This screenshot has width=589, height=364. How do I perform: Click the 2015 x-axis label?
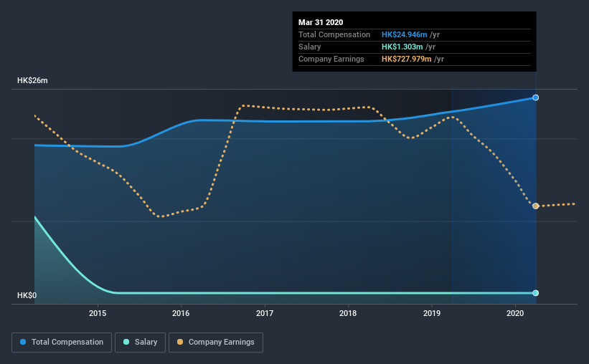tap(98, 313)
